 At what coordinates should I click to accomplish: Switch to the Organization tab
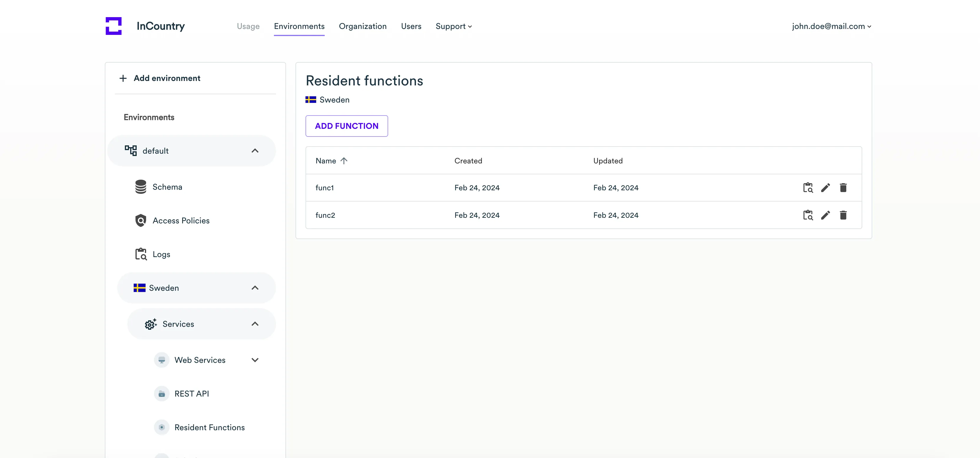point(362,26)
